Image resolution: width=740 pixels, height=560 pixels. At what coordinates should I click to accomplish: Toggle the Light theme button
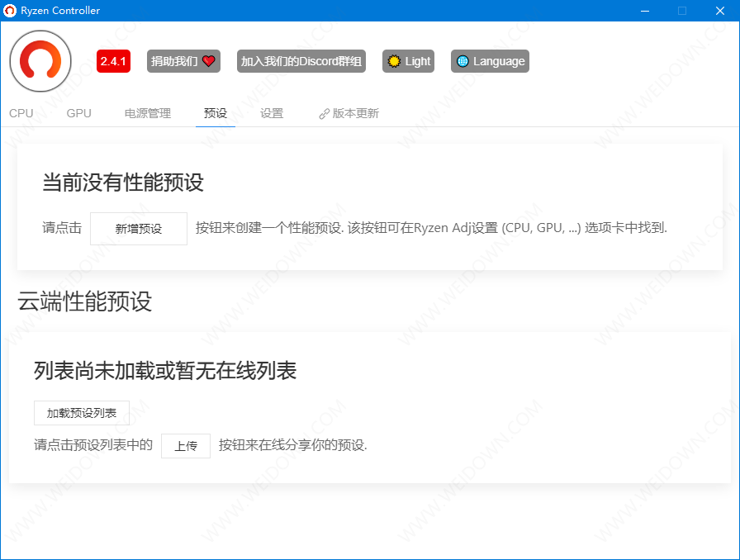tap(408, 61)
